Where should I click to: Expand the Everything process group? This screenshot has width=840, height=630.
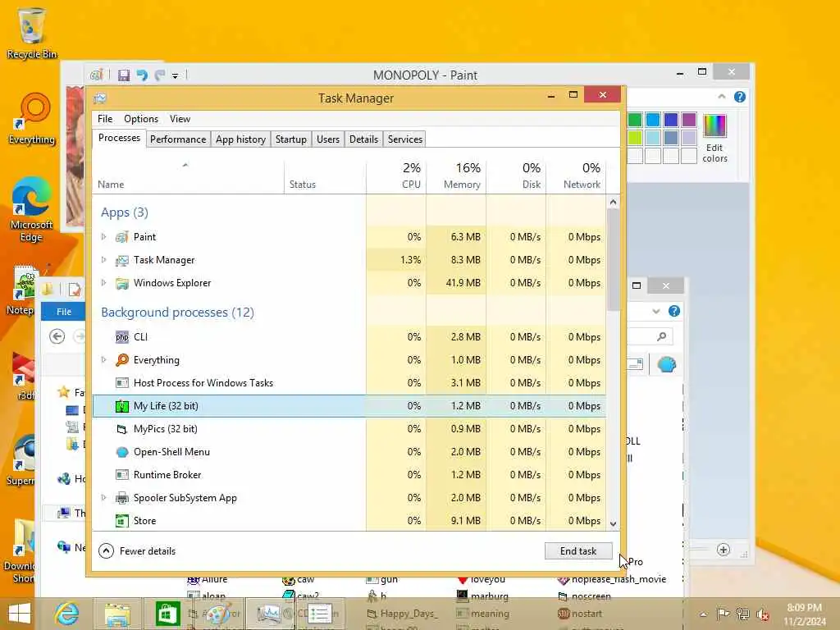click(104, 359)
